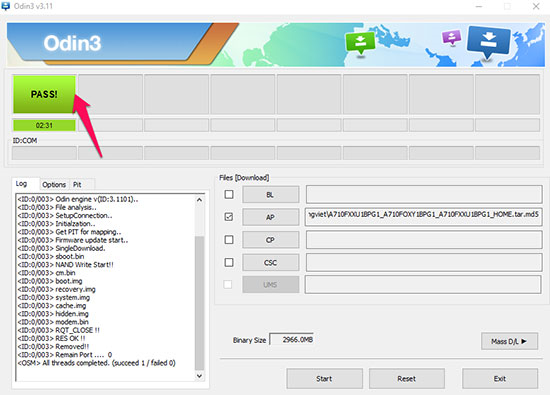Image resolution: width=550 pixels, height=395 pixels.
Task: Click log line 'recovery.img'
Action: click(x=56, y=289)
